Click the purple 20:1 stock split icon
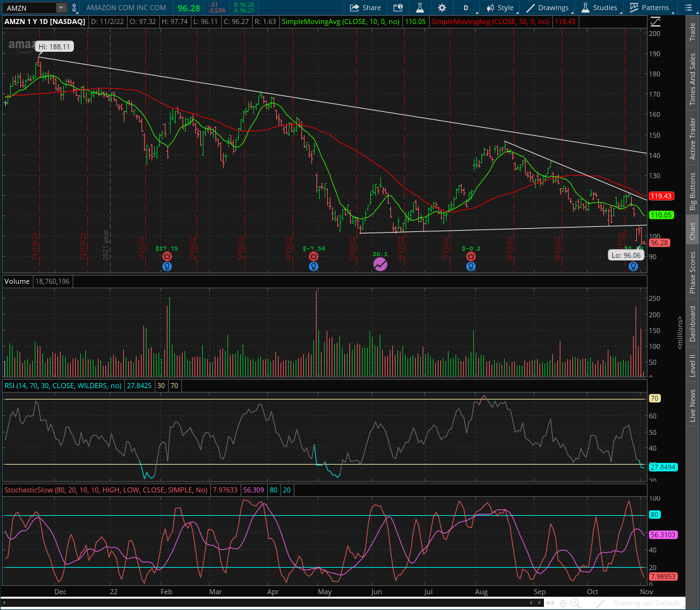 (380, 264)
